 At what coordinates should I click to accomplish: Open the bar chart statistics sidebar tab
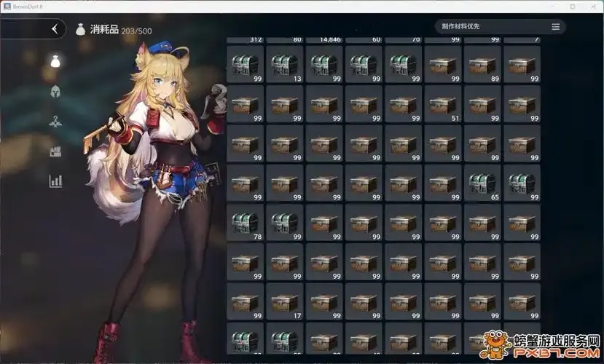click(55, 181)
